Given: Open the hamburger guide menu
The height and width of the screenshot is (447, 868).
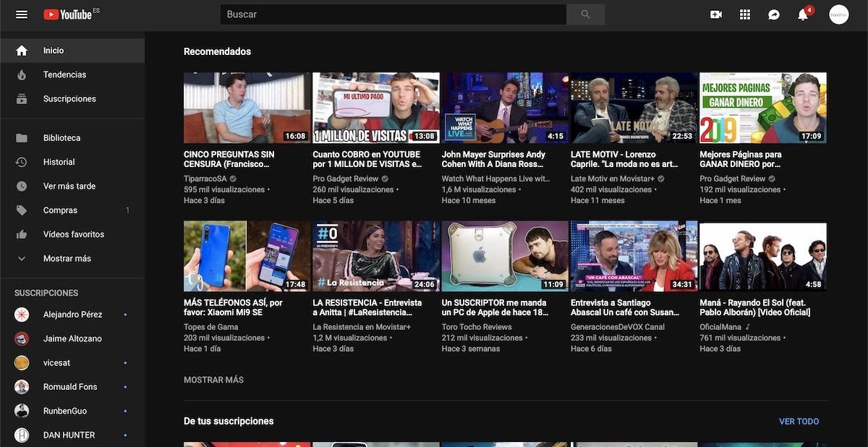Looking at the screenshot, I should [22, 14].
